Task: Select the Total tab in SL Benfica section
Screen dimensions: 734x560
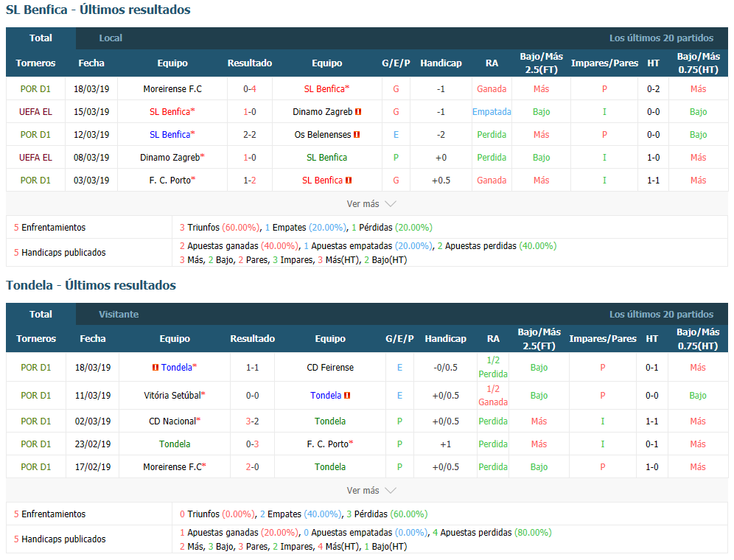Action: [x=41, y=38]
